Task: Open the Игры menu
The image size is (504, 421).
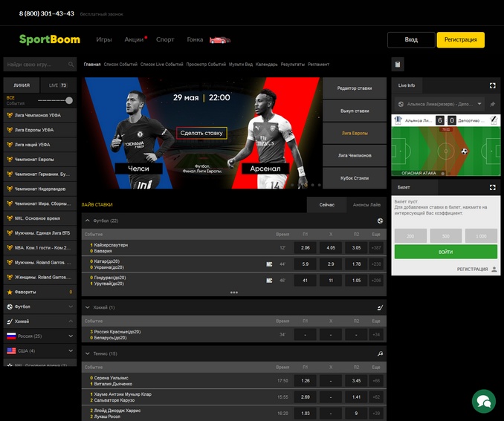Action: (x=104, y=39)
